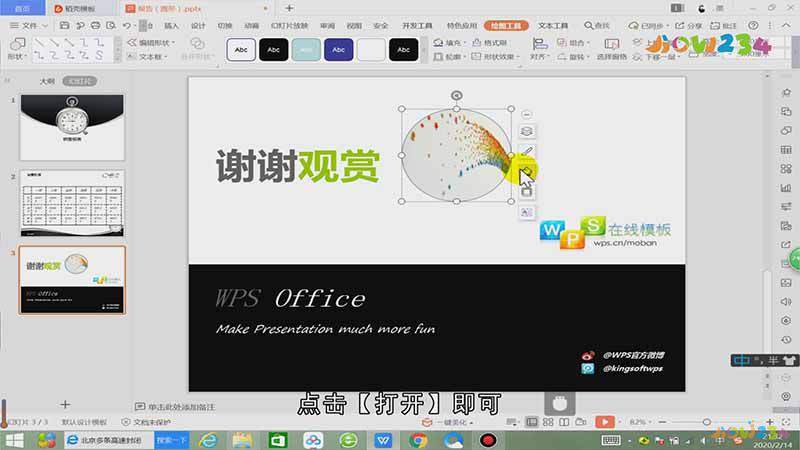Click the normal view toggle in status bar

532,422
